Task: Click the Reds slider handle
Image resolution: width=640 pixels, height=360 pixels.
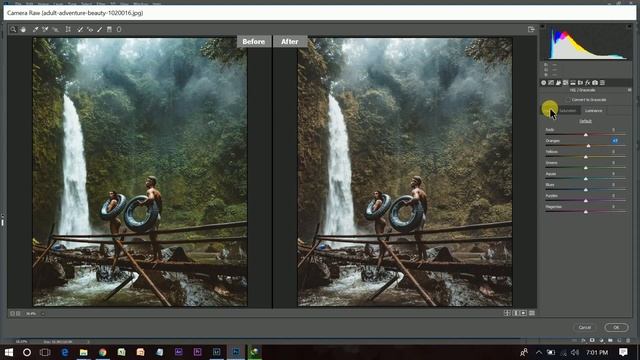Action: [x=586, y=135]
